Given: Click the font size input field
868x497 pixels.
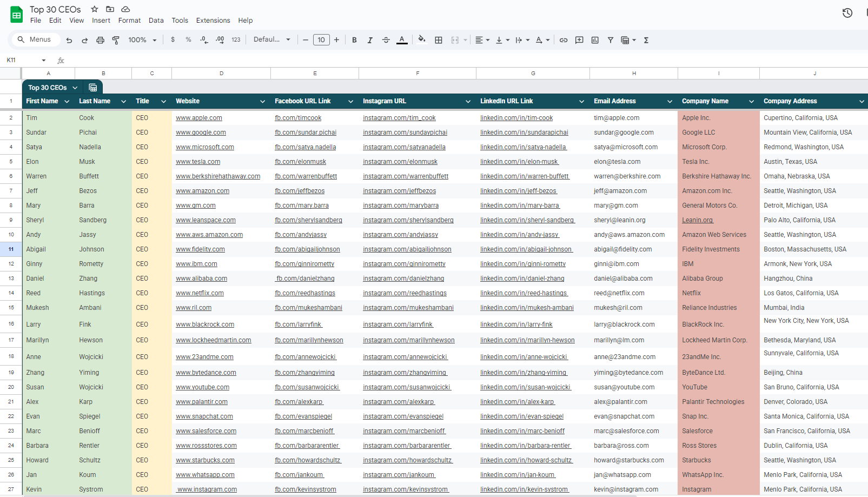Looking at the screenshot, I should tap(321, 40).
